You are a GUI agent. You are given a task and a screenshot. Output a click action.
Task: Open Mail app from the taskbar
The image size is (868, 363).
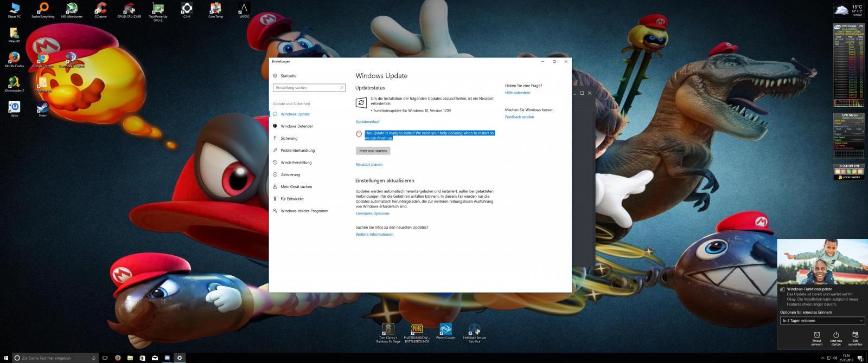(155, 358)
